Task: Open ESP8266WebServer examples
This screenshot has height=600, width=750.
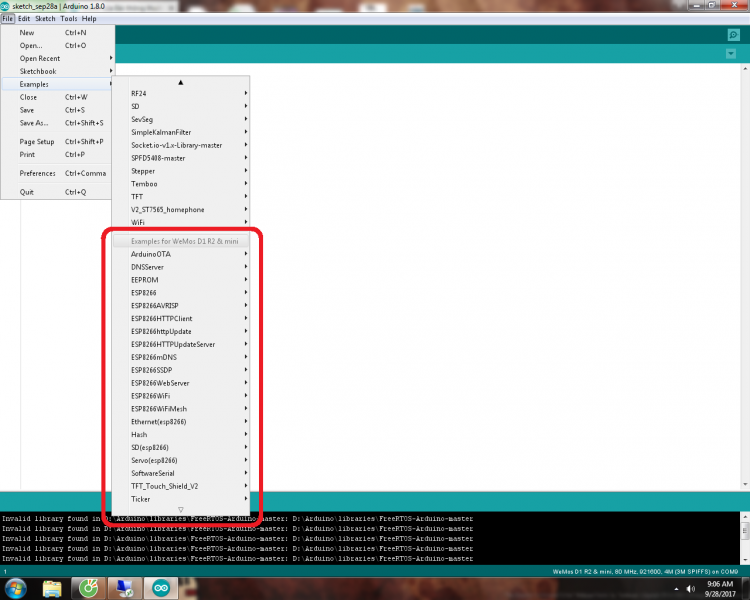Action: 181,383
